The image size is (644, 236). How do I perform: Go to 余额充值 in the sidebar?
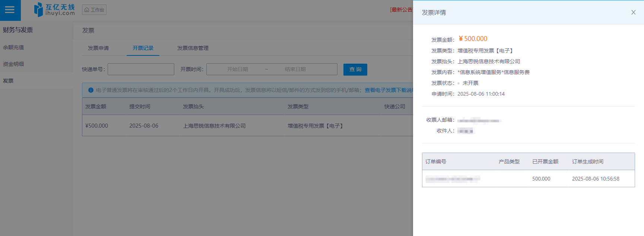(13, 47)
